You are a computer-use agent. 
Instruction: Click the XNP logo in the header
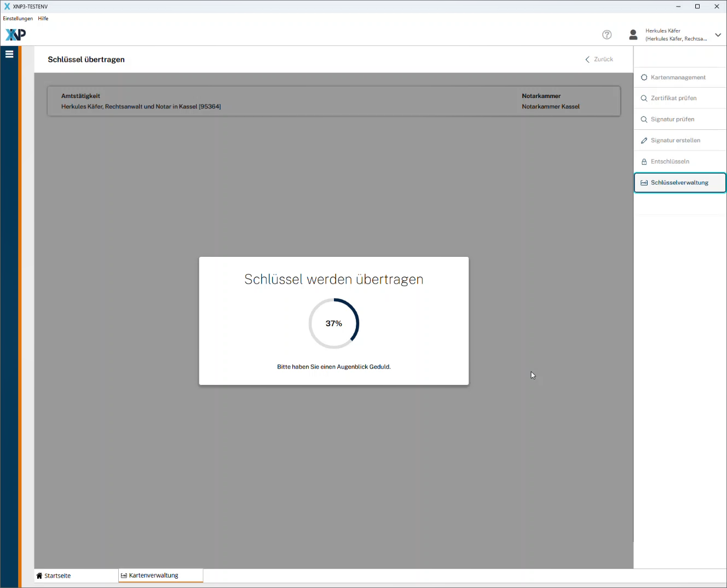point(15,34)
